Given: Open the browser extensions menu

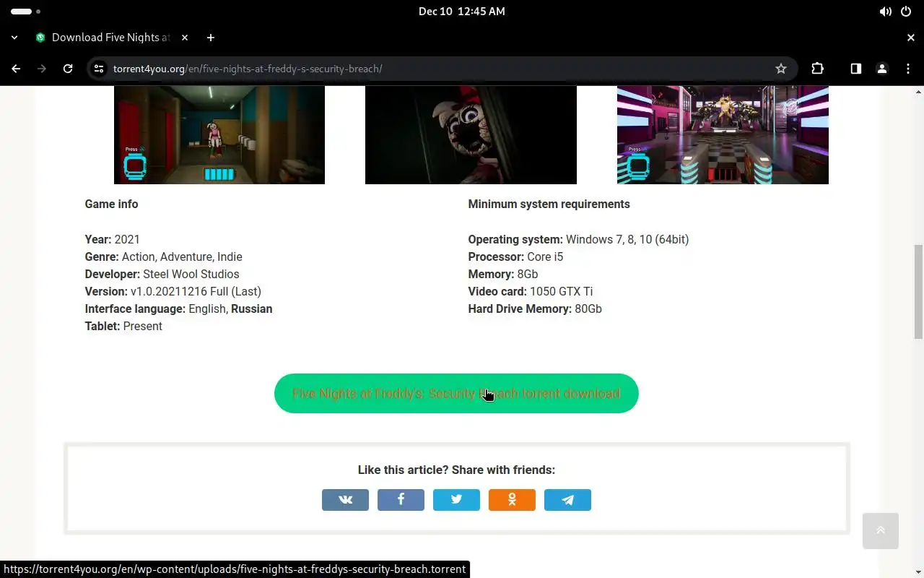Looking at the screenshot, I should pos(817,69).
